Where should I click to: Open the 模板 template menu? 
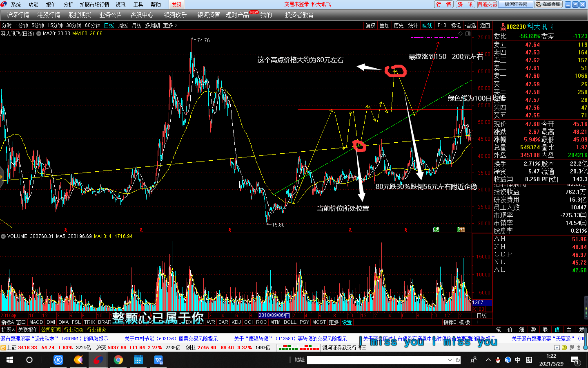tap(464, 322)
